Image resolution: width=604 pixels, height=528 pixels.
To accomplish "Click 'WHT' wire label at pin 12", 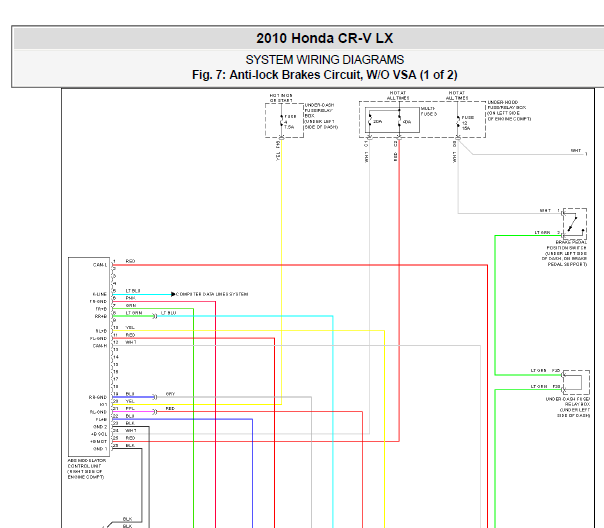I will [x=131, y=342].
